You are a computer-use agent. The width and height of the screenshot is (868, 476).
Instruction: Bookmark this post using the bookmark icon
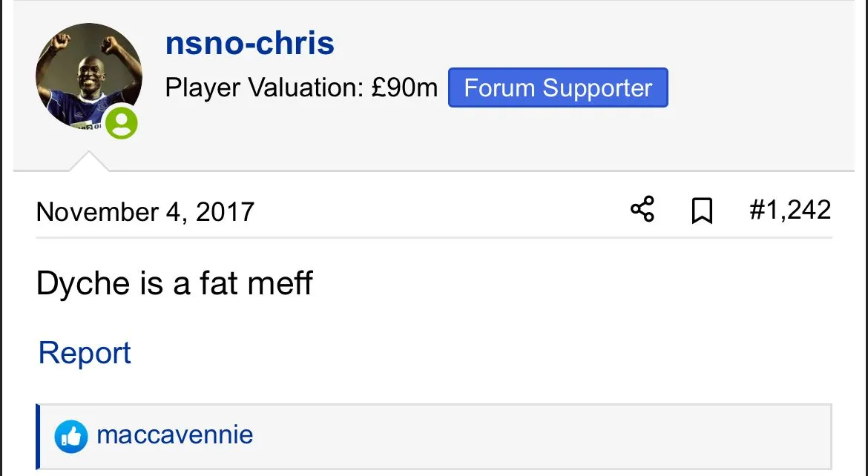pyautogui.click(x=701, y=211)
